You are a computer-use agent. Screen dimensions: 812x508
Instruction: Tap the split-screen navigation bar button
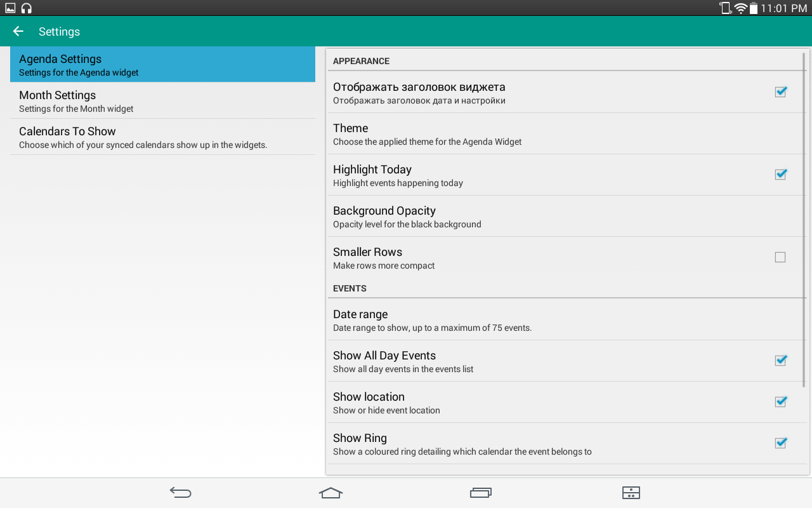pos(631,492)
